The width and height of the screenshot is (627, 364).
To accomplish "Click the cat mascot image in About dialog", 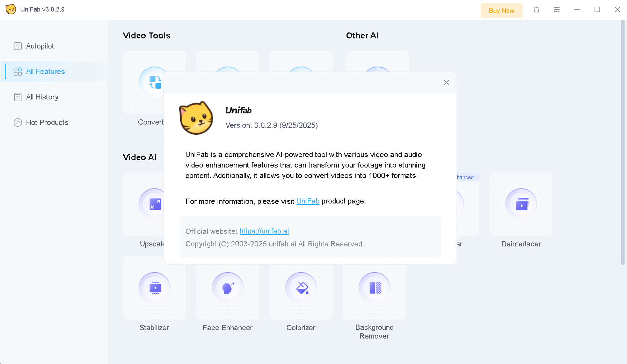I will (196, 118).
